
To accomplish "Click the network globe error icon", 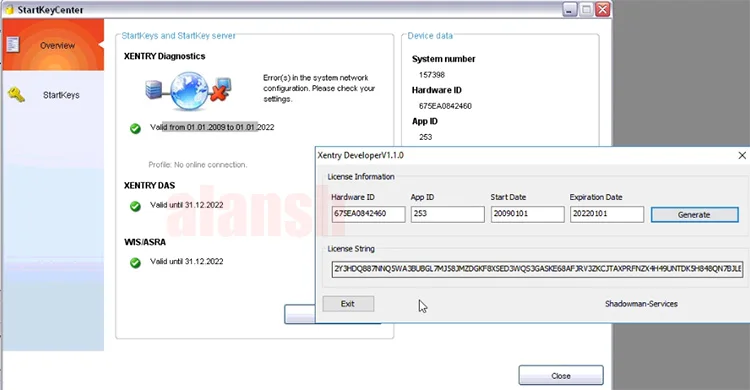I will [189, 90].
